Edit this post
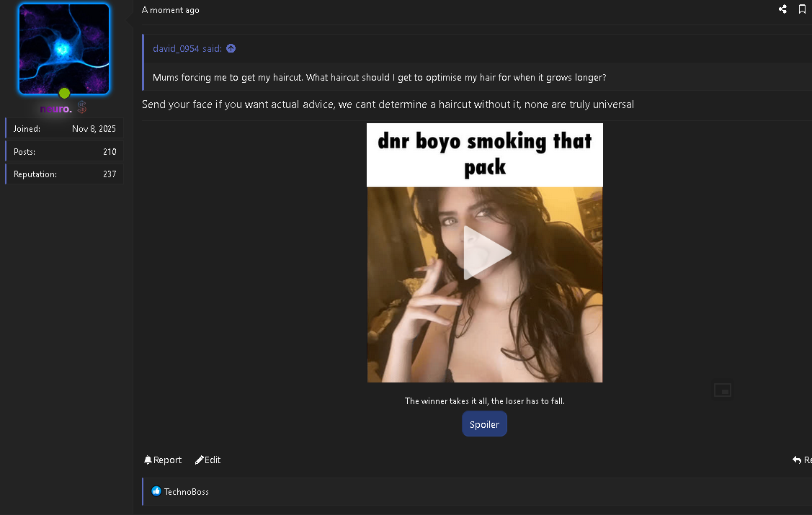 [x=208, y=460]
